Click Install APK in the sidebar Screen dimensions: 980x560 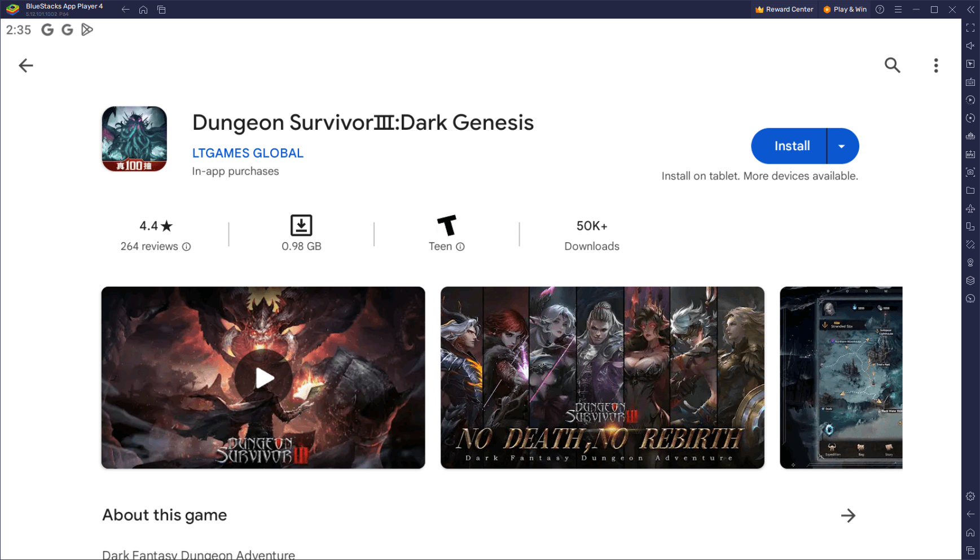970,154
